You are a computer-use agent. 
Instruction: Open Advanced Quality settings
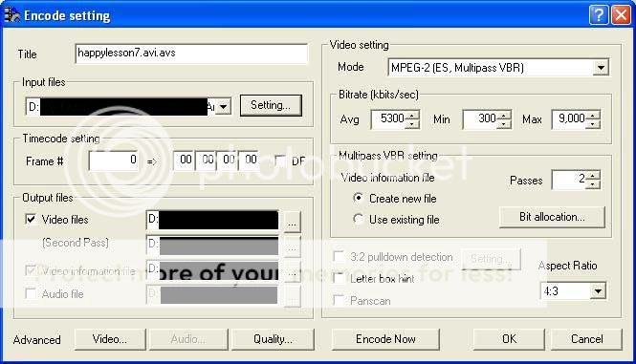273,339
